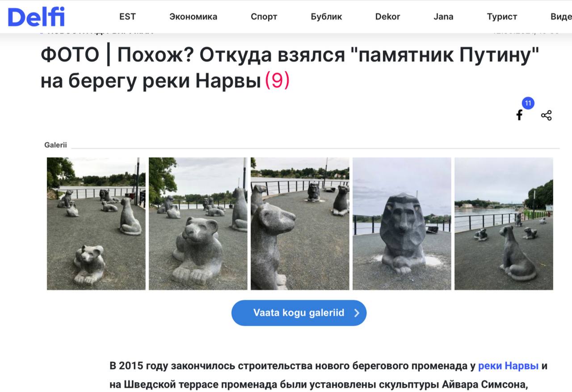Open second gallery photo with bear cub closeup
572x392 pixels.
pos(198,223)
